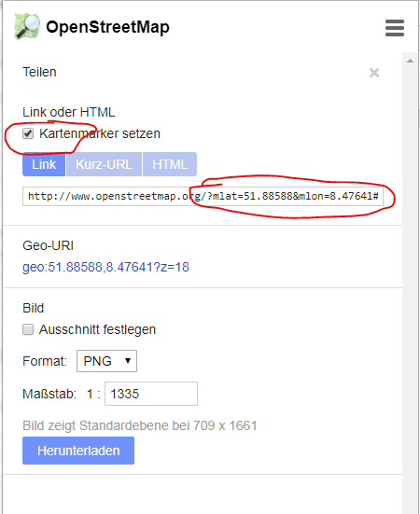
Task: Open the geo:51.88588,8.47641?z=18 link
Action: click(x=105, y=267)
